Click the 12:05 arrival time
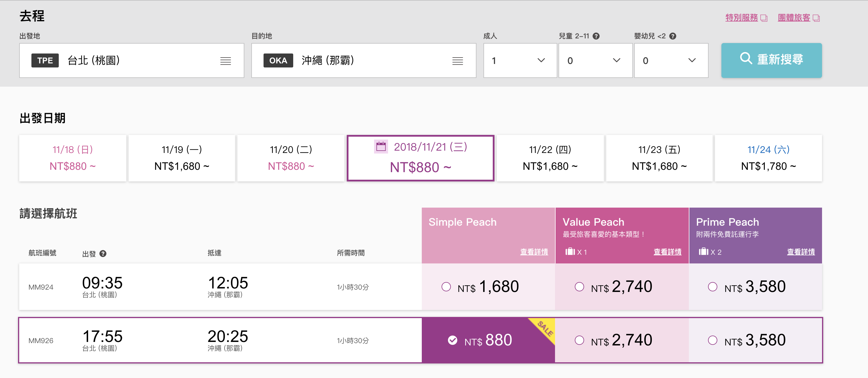This screenshot has width=868, height=378. pyautogui.click(x=228, y=283)
